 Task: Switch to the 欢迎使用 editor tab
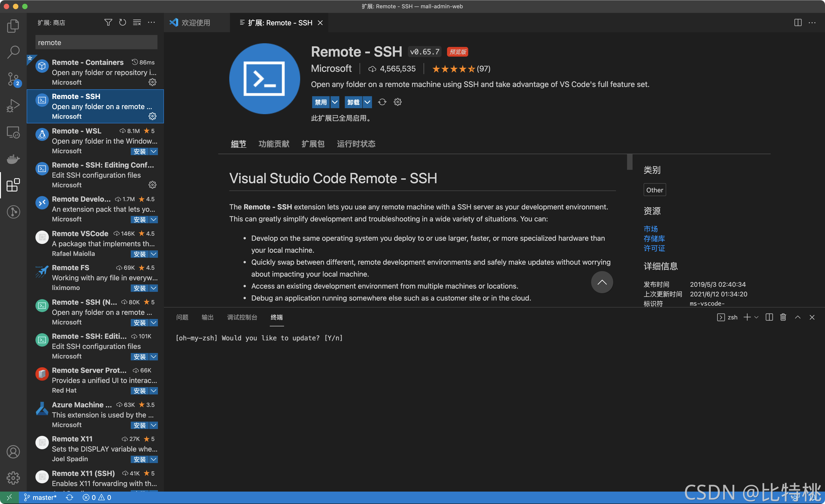196,22
